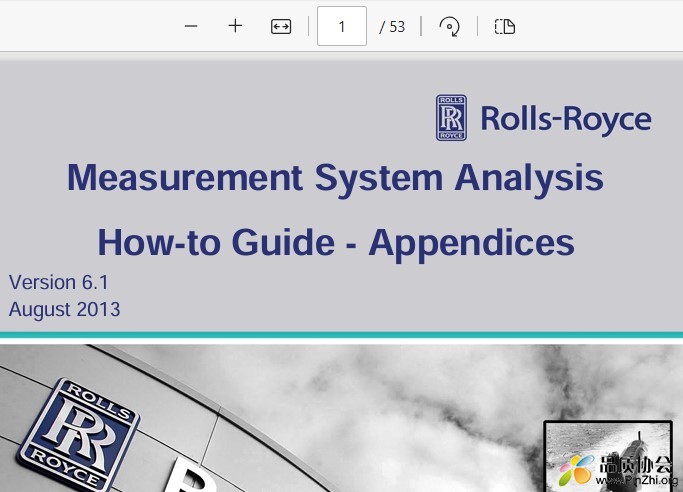Click the zoom out minus icon
This screenshot has height=492, width=683.
coord(191,26)
